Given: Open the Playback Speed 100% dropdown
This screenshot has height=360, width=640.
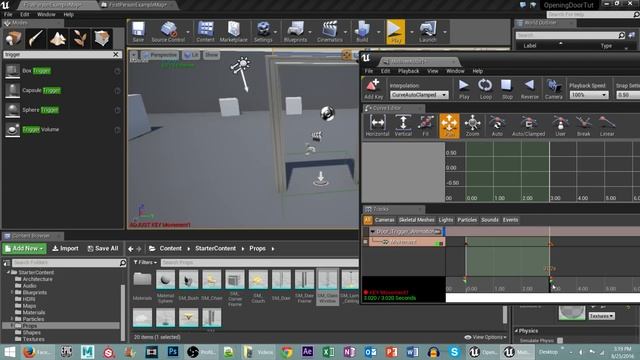Looking at the screenshot, I should 589,95.
